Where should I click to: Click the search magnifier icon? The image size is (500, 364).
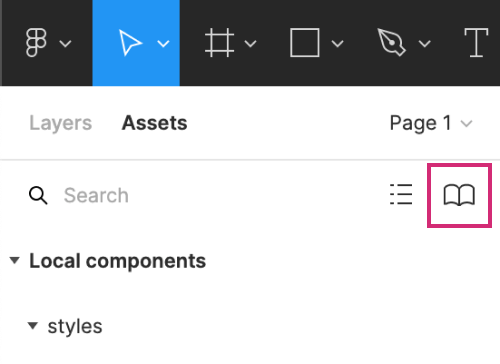pyautogui.click(x=38, y=195)
